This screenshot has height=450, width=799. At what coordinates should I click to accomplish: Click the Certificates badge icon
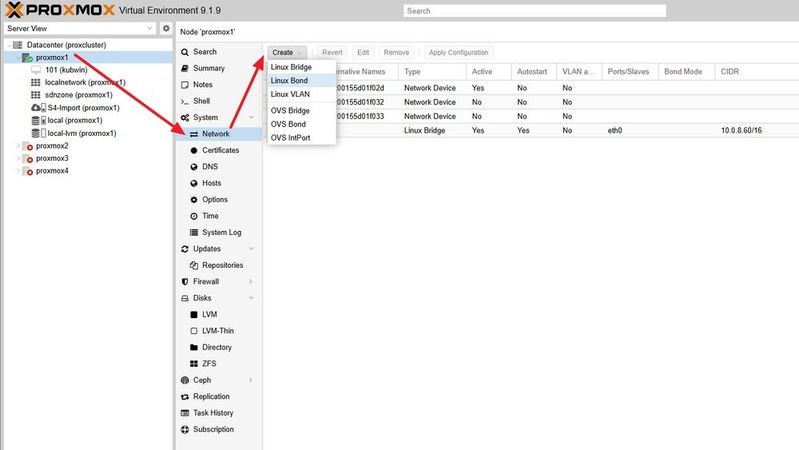point(194,150)
